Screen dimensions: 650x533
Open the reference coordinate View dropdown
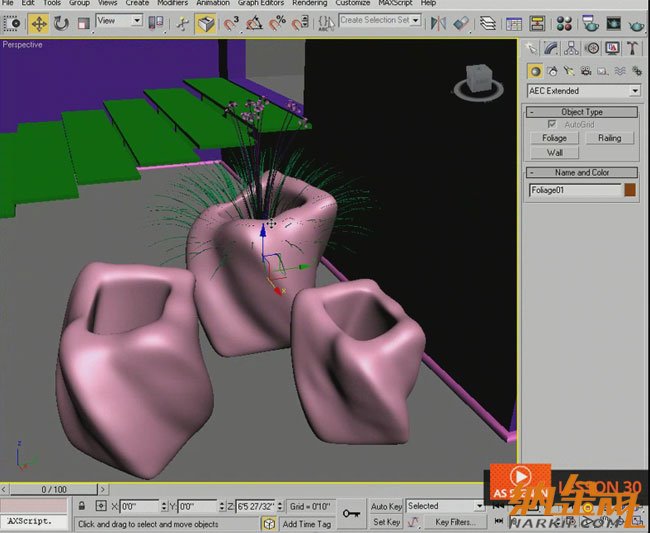tap(119, 20)
